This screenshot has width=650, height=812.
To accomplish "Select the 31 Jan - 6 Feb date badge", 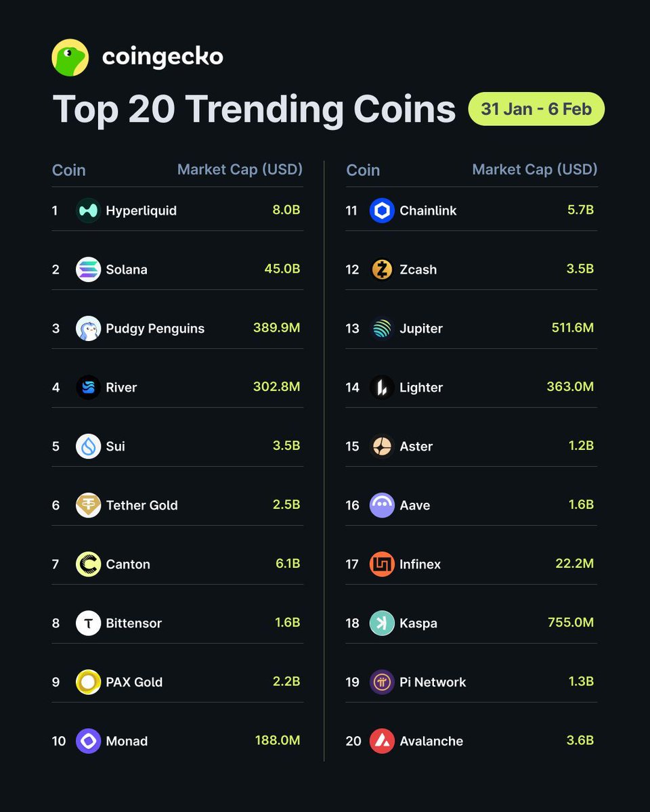I will (536, 109).
